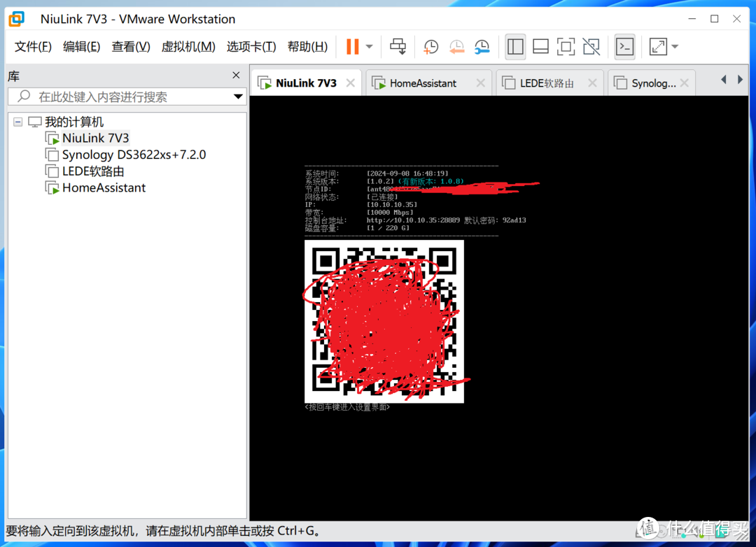This screenshot has width=756, height=547.
Task: Open the library search filter dropdown
Action: pyautogui.click(x=238, y=97)
